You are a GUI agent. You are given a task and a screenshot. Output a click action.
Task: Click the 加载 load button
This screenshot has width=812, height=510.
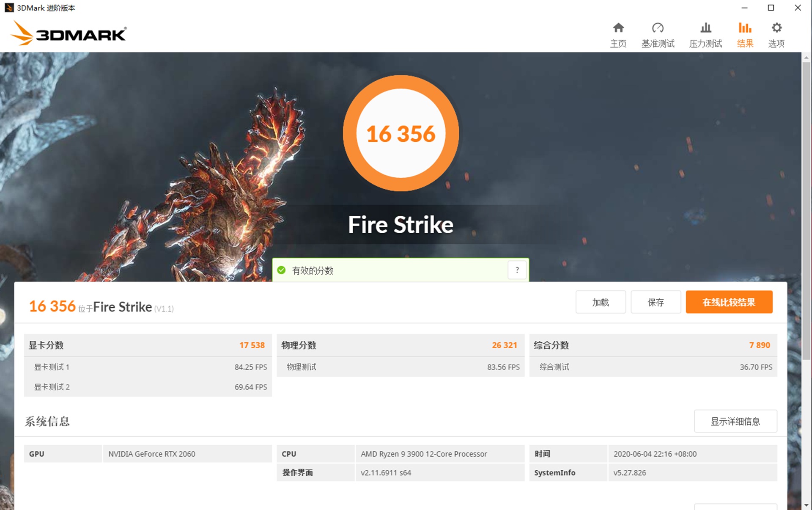click(601, 302)
